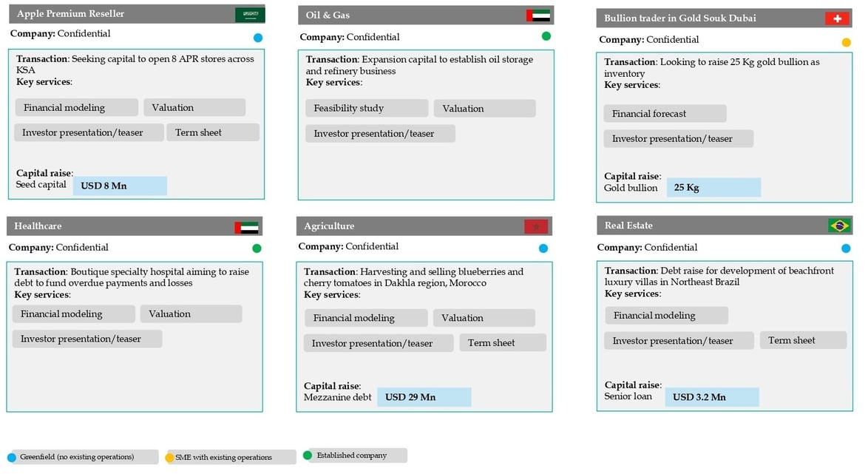Click Financial forecast in Bullion trader card

coord(665,114)
